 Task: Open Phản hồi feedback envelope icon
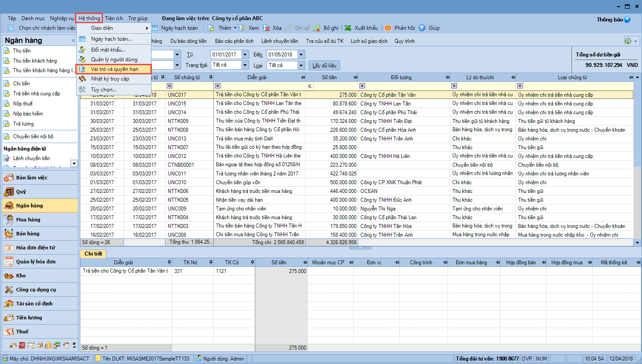388,28
